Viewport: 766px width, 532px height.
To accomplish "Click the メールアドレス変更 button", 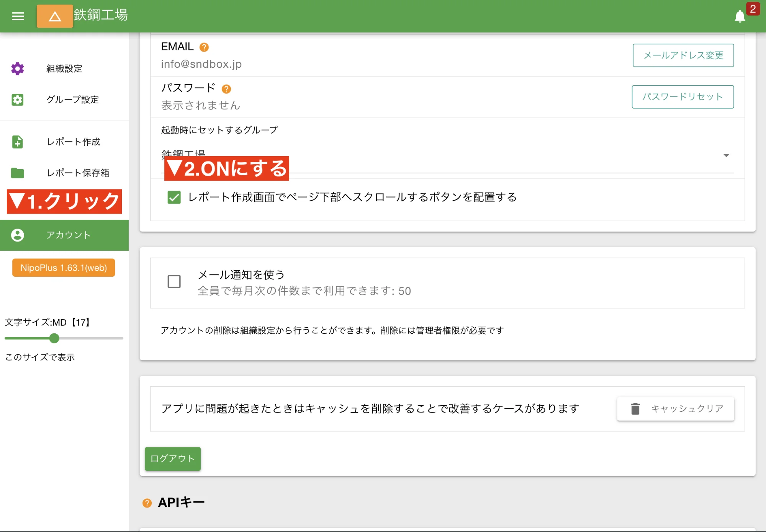I will tap(683, 55).
